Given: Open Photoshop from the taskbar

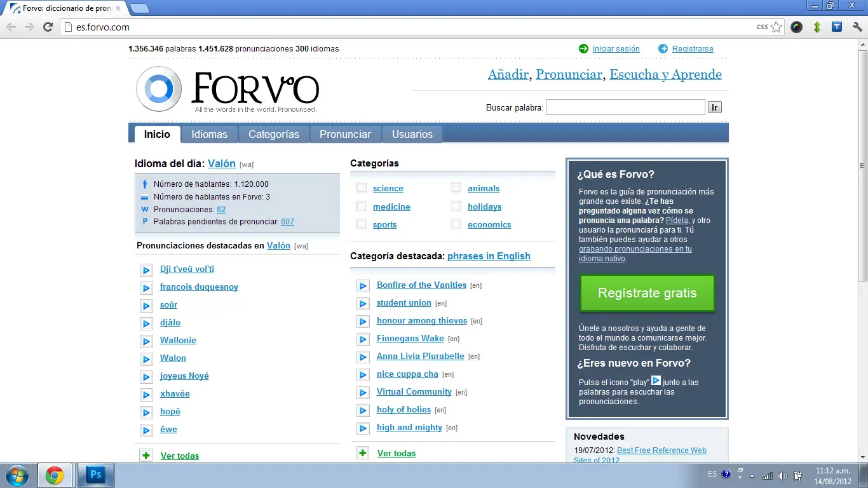Looking at the screenshot, I should click(x=96, y=475).
